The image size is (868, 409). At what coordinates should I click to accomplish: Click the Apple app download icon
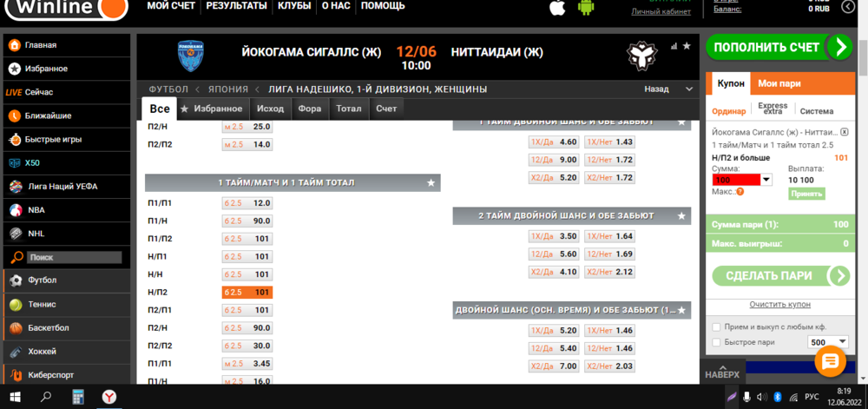(557, 7)
